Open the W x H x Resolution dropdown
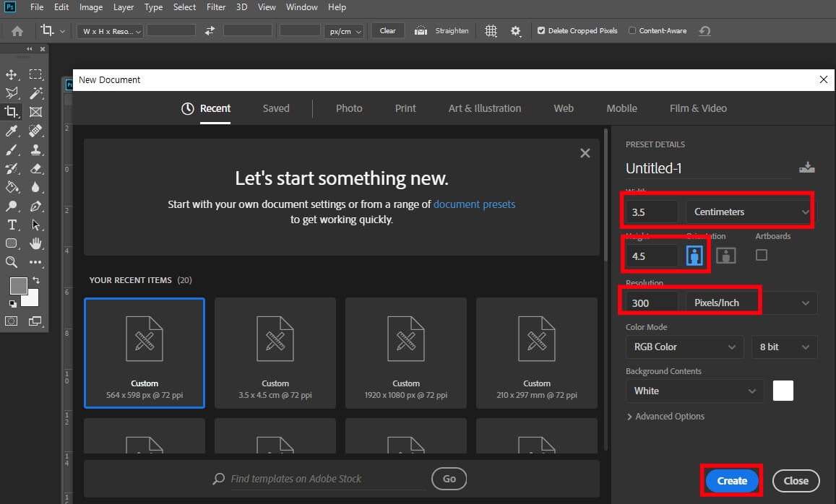This screenshot has height=504, width=836. (110, 31)
